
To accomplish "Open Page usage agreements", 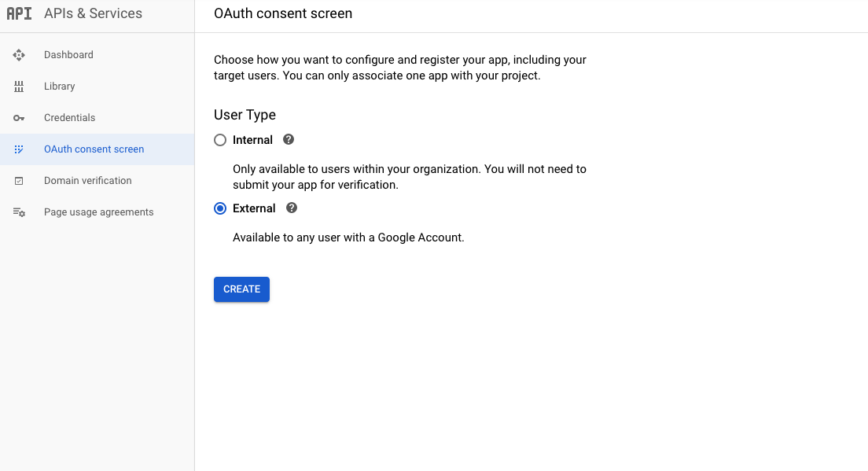I will [97, 212].
